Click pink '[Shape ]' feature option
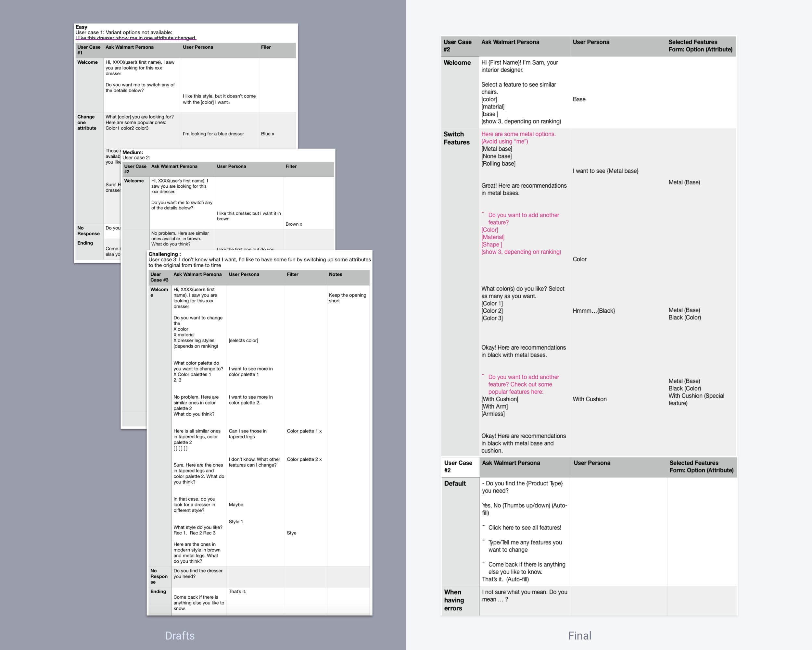Screen dimensions: 812x650 pyautogui.click(x=491, y=244)
